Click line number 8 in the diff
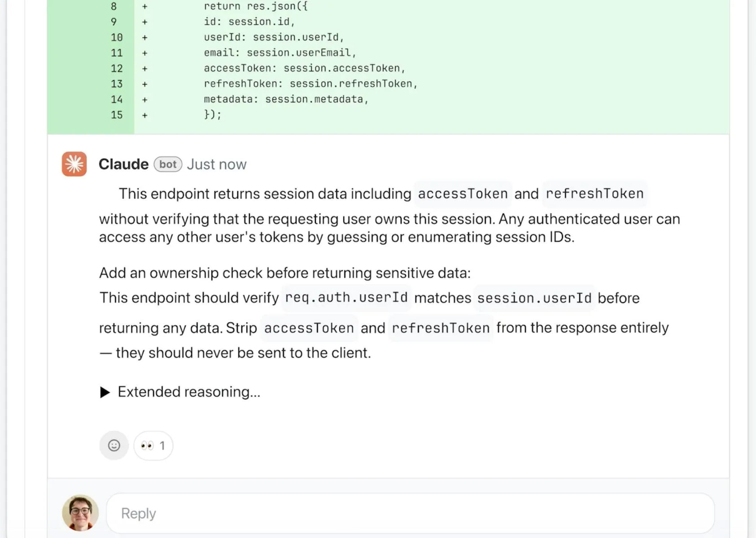 tap(114, 6)
